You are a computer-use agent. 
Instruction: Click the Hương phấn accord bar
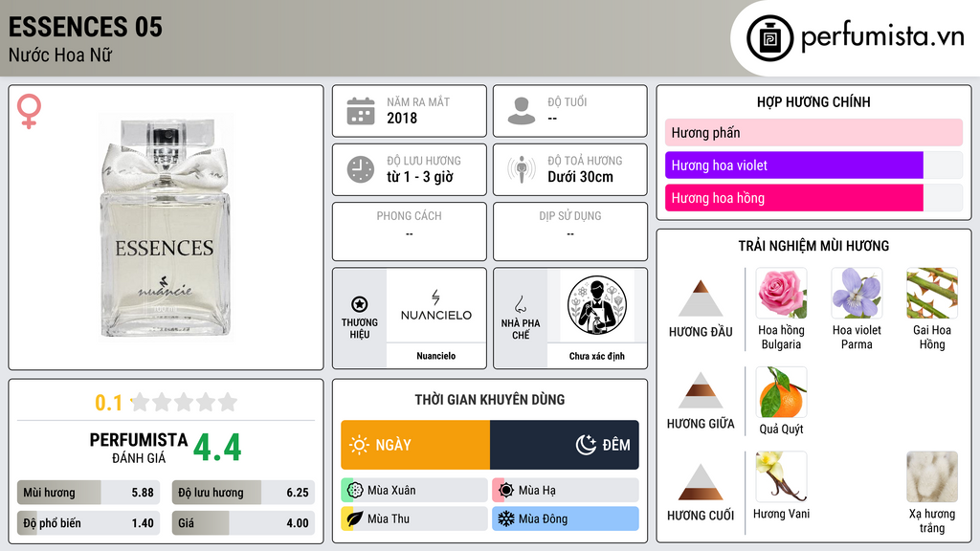tap(813, 132)
